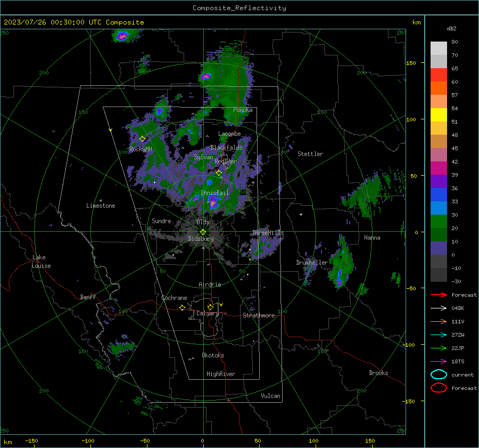Click the light gray 80-70 dBZ swatch

click(439, 48)
